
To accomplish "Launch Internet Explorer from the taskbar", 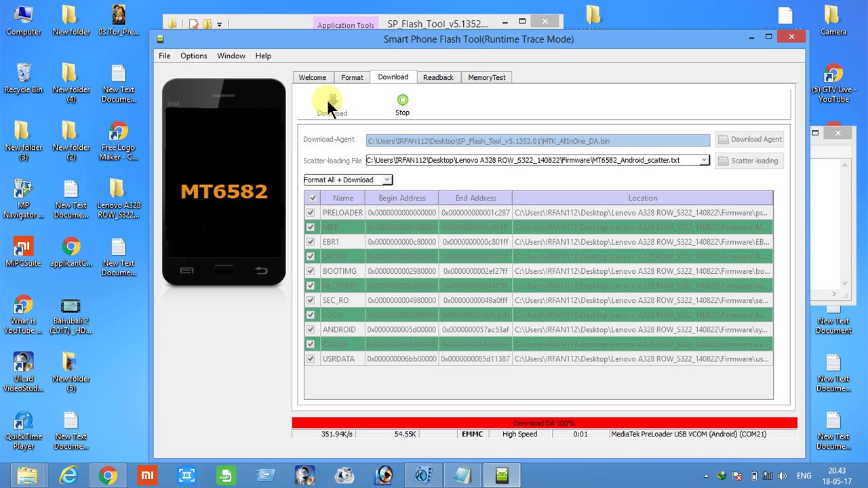I will 68,476.
